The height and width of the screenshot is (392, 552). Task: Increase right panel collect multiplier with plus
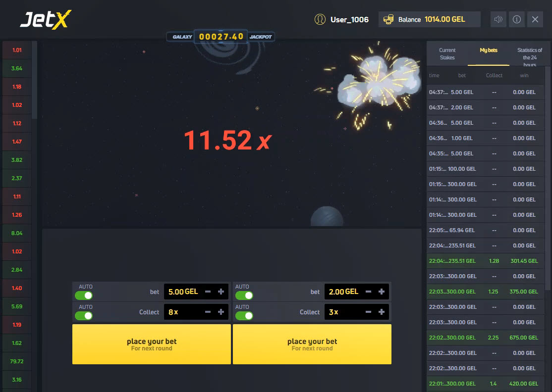pos(382,312)
